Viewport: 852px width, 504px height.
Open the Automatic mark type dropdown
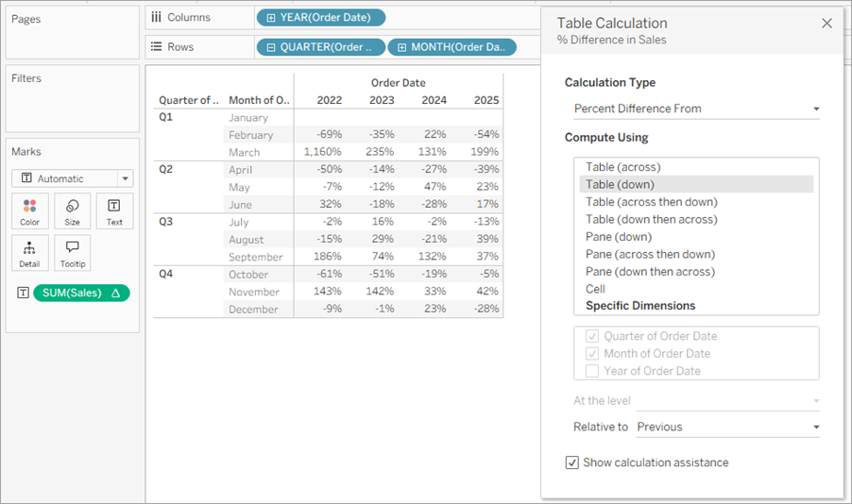tap(73, 178)
